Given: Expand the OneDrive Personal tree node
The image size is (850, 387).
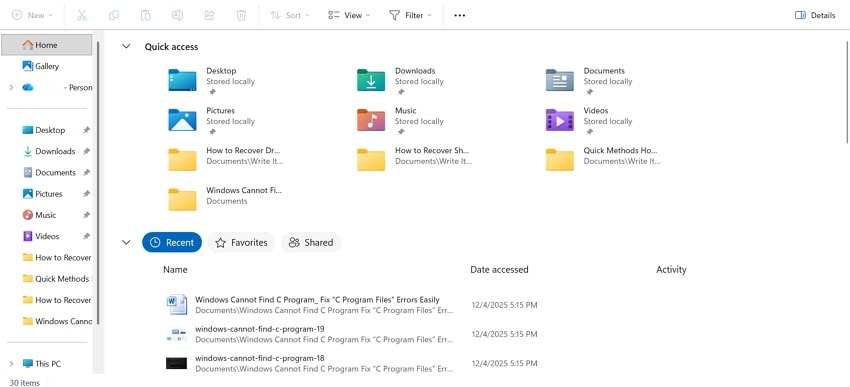Looking at the screenshot, I should [x=11, y=87].
